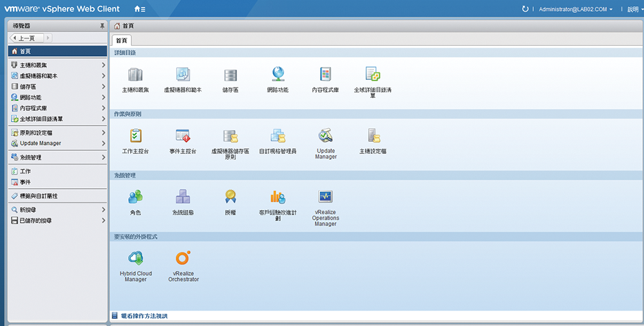
Task: Select 系統管理 item in navigator
Action: point(57,157)
